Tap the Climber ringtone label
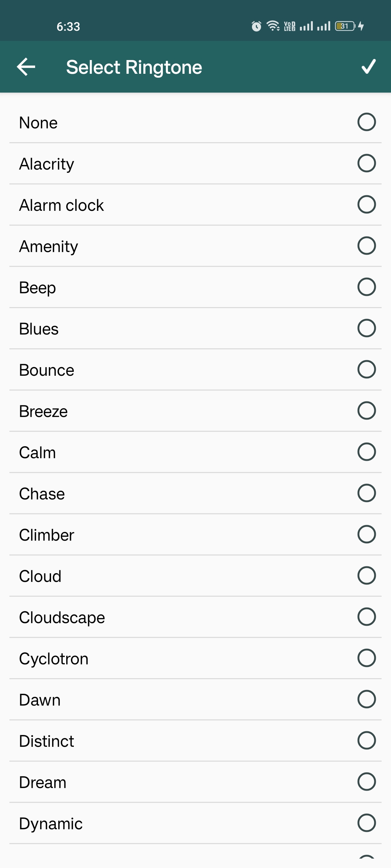 (47, 535)
